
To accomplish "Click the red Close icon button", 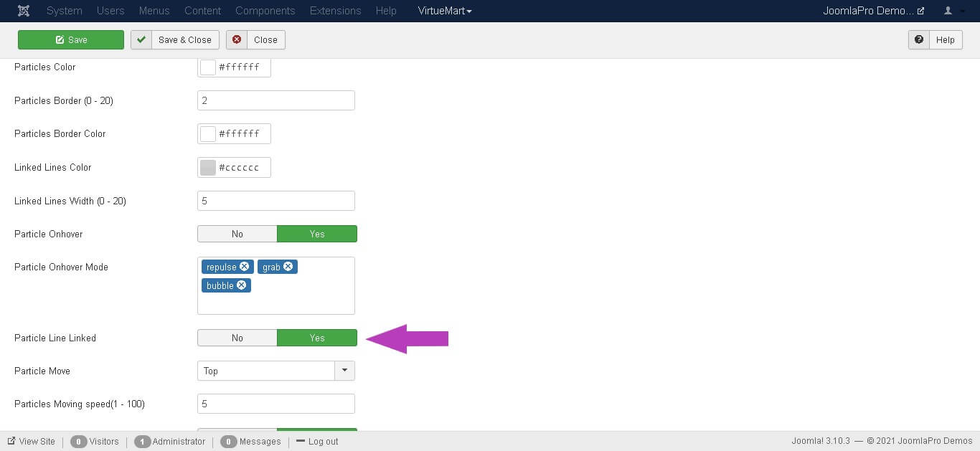I will pos(237,40).
